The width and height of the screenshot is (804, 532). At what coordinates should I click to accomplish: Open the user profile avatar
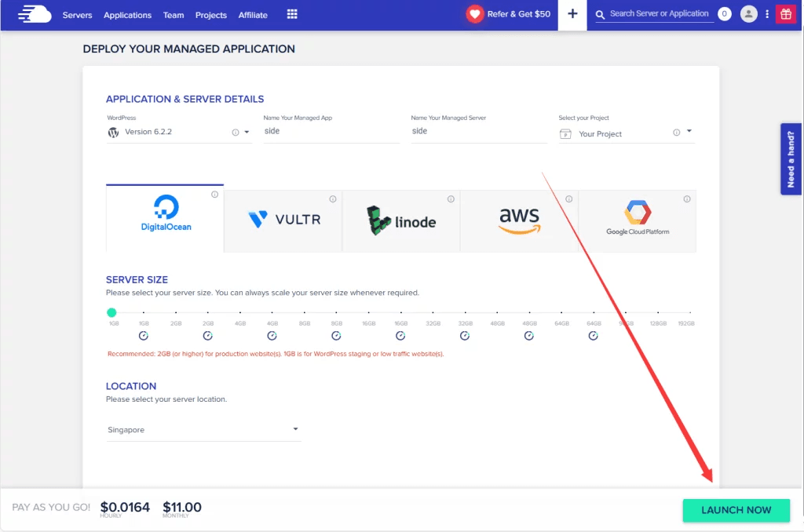[x=748, y=14]
